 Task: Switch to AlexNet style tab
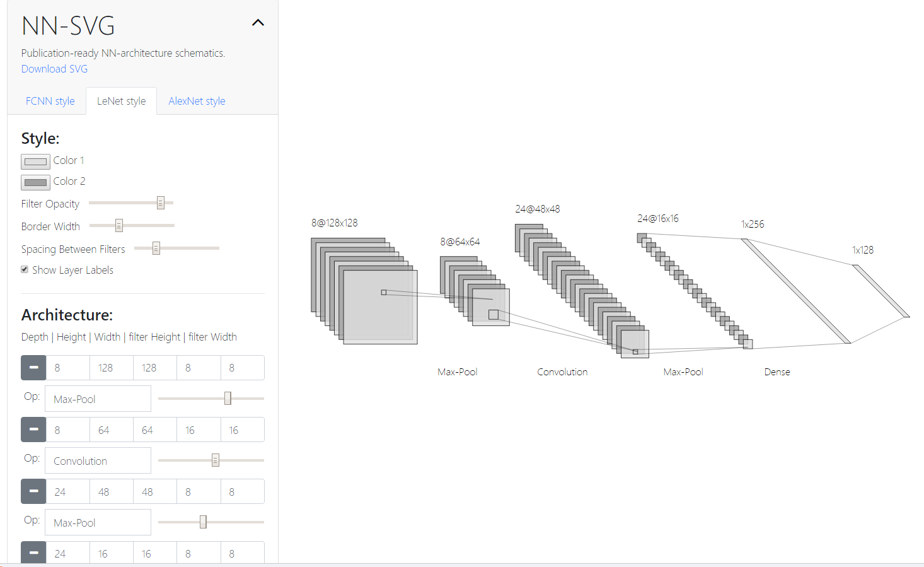(x=197, y=101)
